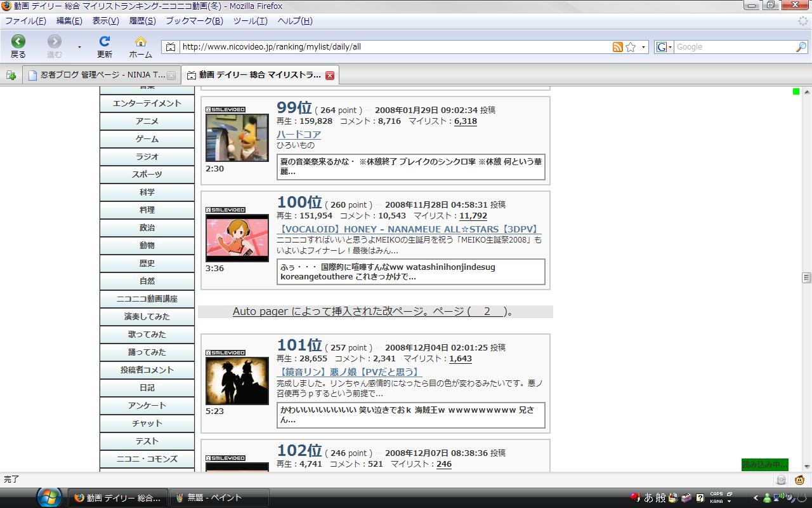This screenshot has height=508, width=812.
Task: Select the ゲーム category
Action: tap(147, 139)
